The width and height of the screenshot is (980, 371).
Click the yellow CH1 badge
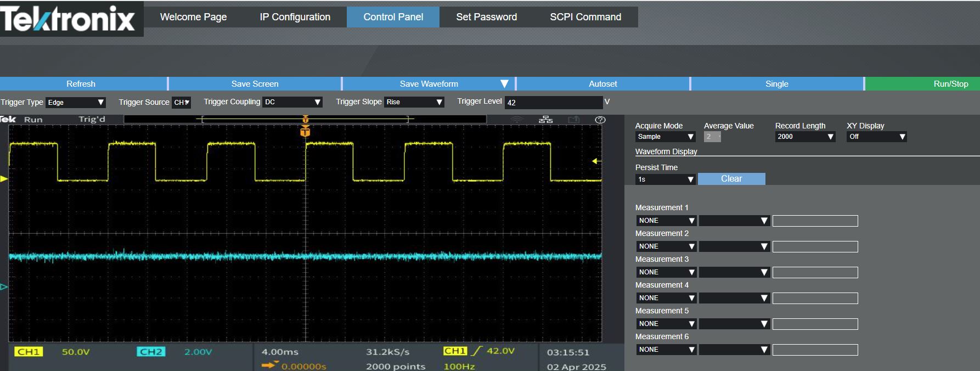[29, 352]
